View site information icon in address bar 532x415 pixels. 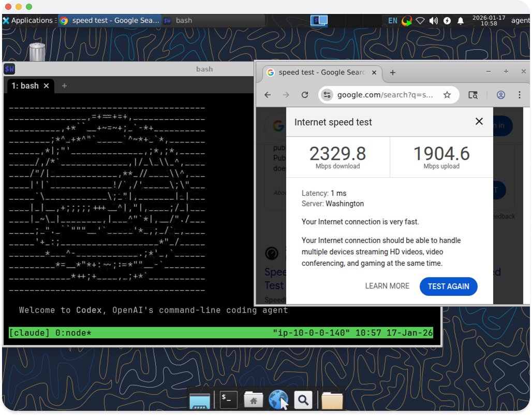[x=327, y=95]
